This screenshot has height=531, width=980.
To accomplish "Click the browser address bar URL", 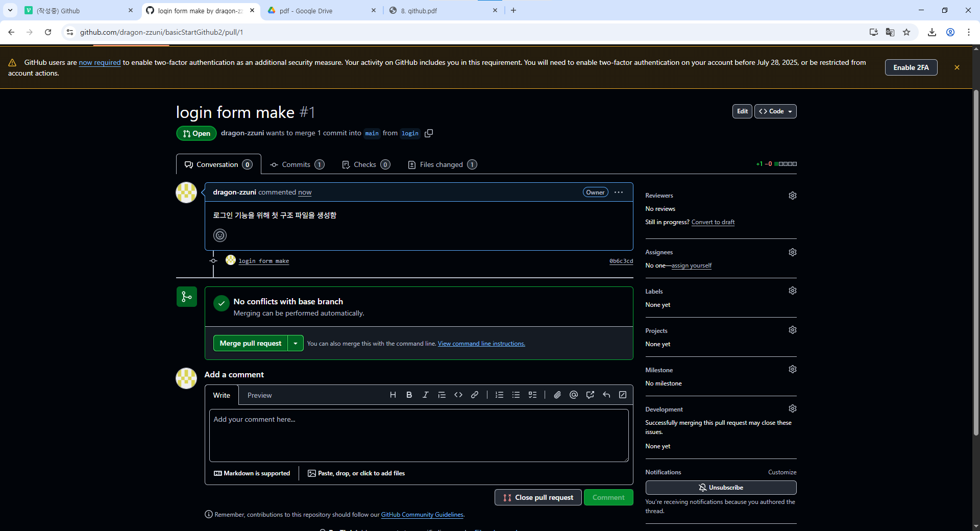I will coord(161,32).
